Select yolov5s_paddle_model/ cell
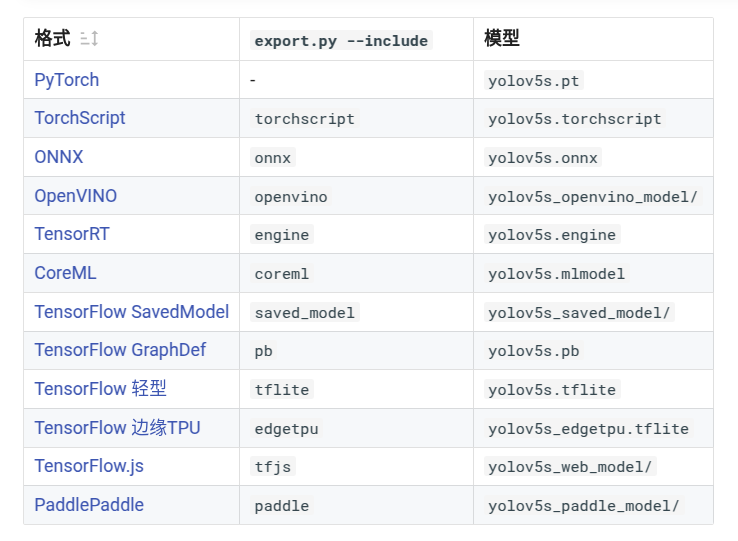 coord(584,506)
